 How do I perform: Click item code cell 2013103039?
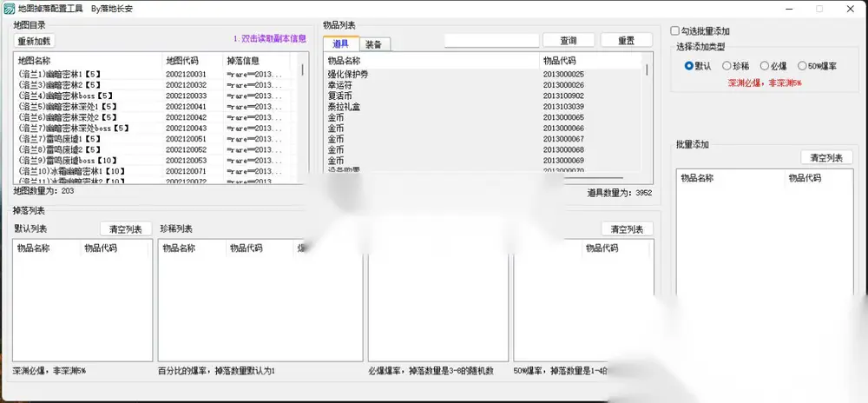[563, 107]
